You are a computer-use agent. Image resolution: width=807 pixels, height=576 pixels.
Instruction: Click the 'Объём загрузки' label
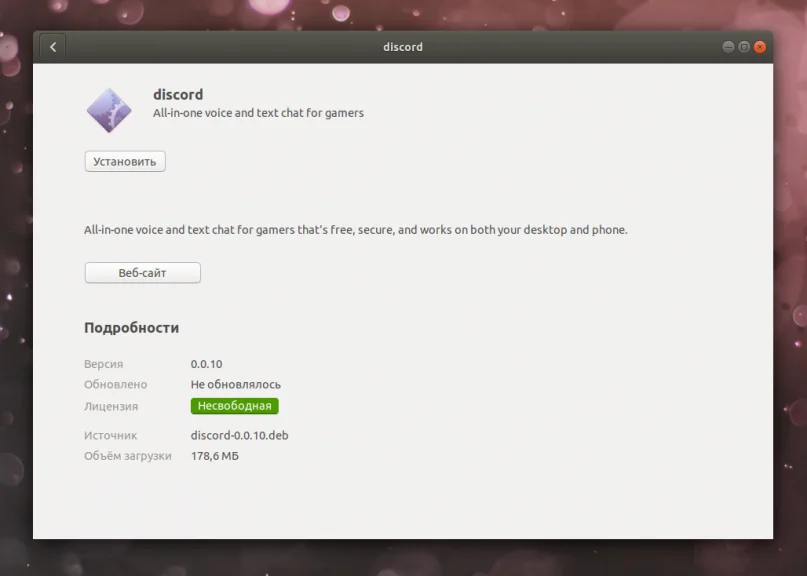pyautogui.click(x=128, y=456)
